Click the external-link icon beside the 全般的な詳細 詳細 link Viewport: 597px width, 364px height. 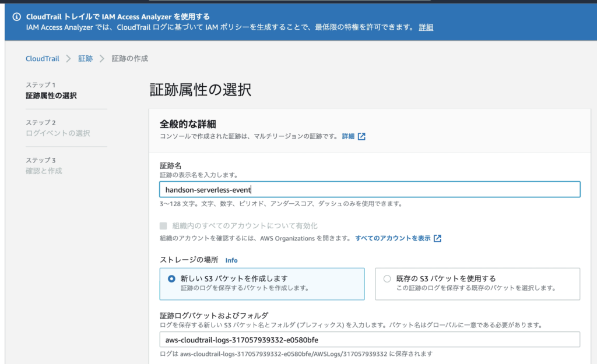(x=361, y=136)
